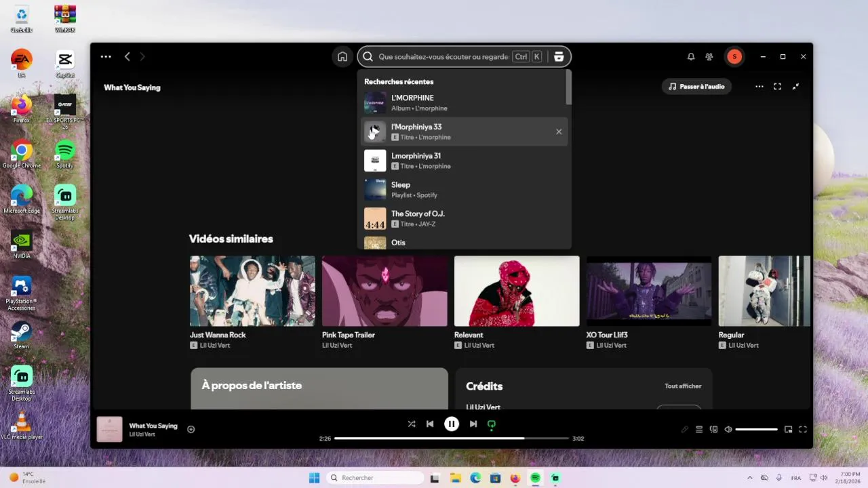Open File Explorer from taskbar

(456, 478)
